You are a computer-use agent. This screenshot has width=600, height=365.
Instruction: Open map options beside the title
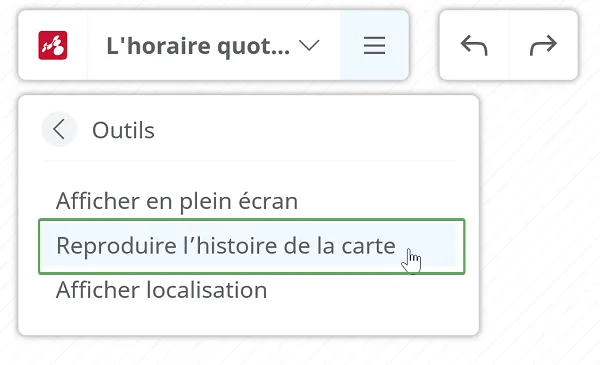point(309,45)
